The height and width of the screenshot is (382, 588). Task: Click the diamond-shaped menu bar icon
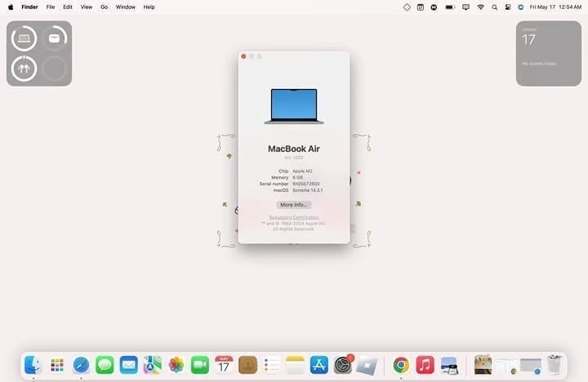[407, 7]
